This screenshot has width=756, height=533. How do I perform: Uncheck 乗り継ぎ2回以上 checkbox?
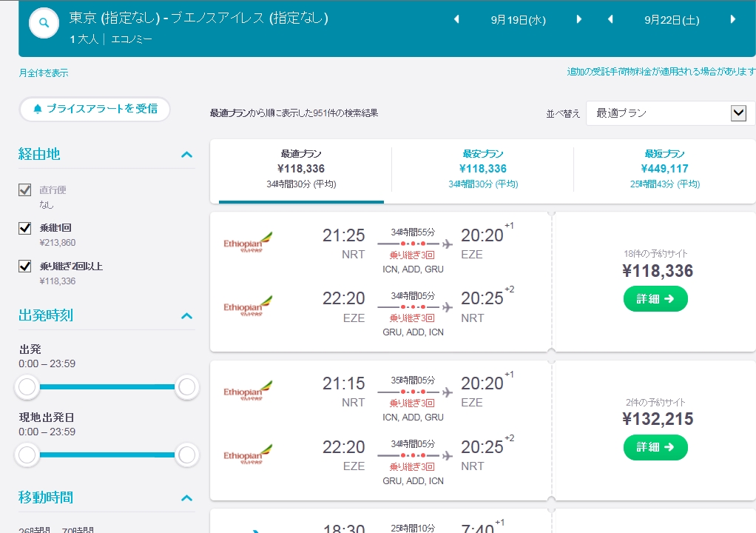click(24, 266)
